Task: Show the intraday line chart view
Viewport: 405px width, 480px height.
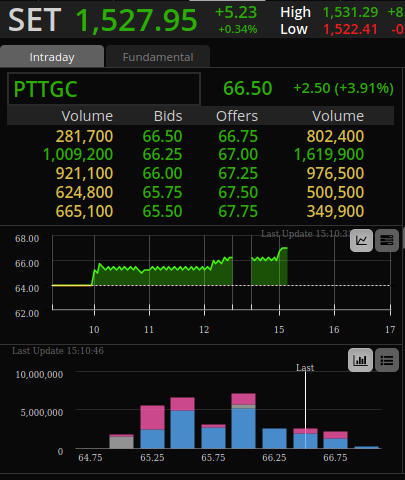Action: tap(361, 240)
